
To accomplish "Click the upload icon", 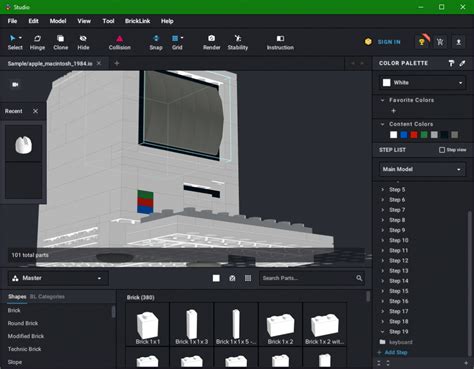I will (x=459, y=42).
